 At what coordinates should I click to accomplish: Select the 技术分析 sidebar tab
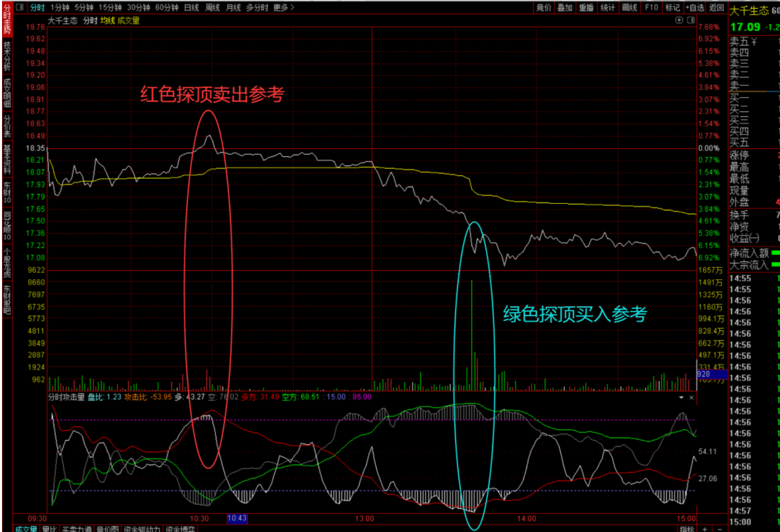pos(7,55)
